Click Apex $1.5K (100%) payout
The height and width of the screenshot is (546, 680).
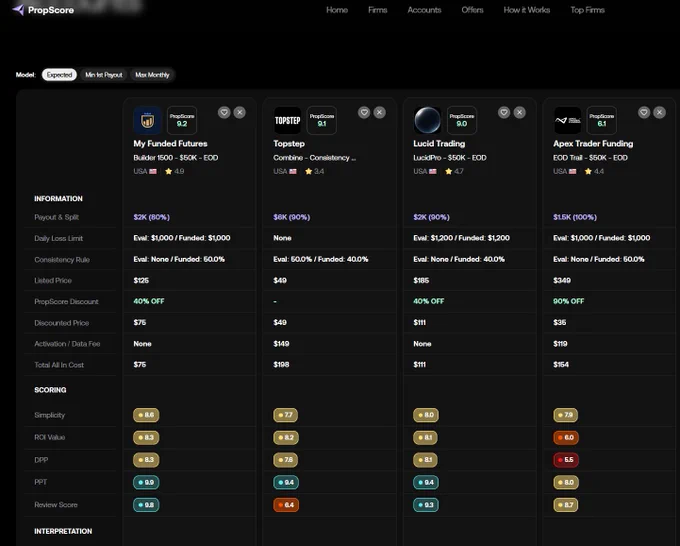click(575, 217)
